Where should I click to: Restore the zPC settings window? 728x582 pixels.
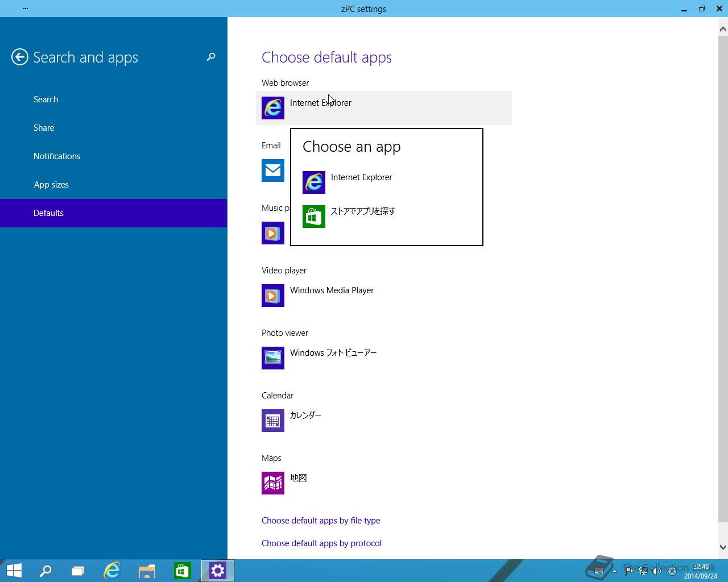click(701, 9)
